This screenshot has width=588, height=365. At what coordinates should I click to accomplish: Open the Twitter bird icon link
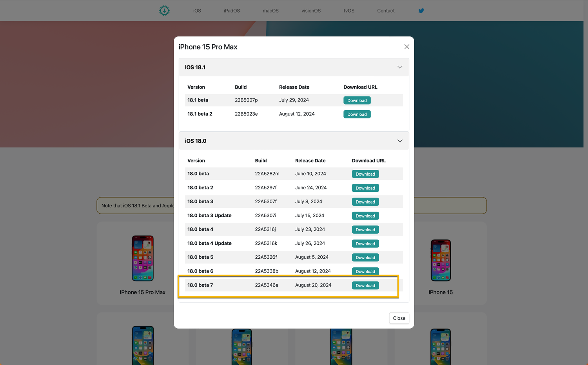pyautogui.click(x=421, y=11)
